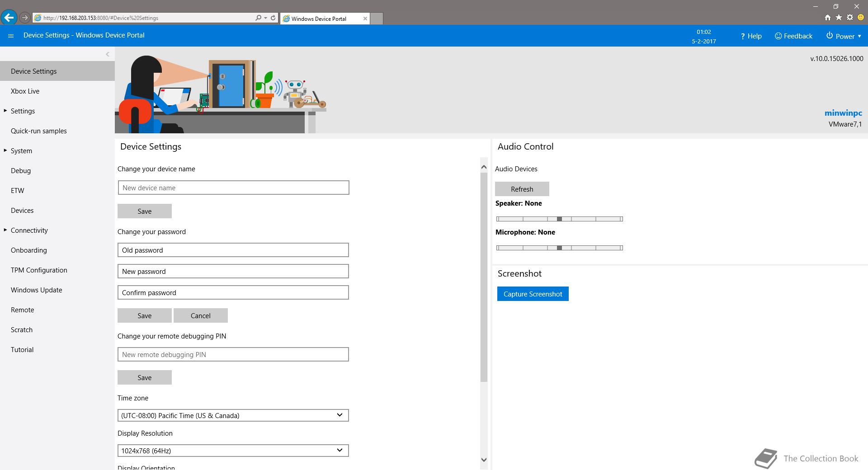
Task: Open a new browser tab
Action: pos(377,19)
